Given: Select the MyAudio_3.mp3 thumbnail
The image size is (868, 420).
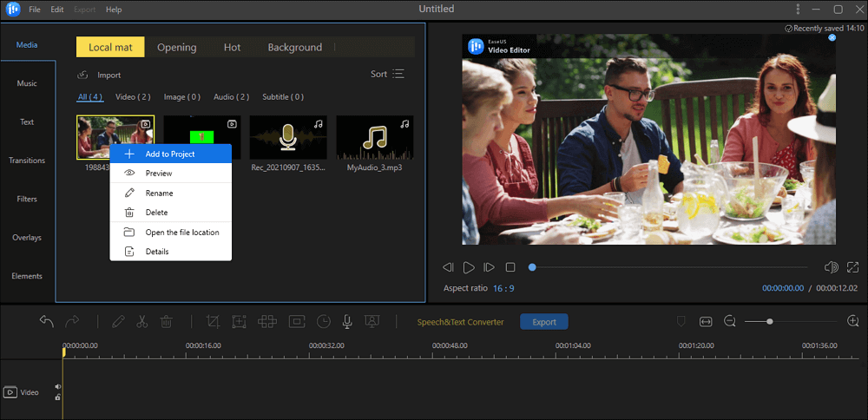Looking at the screenshot, I should 373,137.
